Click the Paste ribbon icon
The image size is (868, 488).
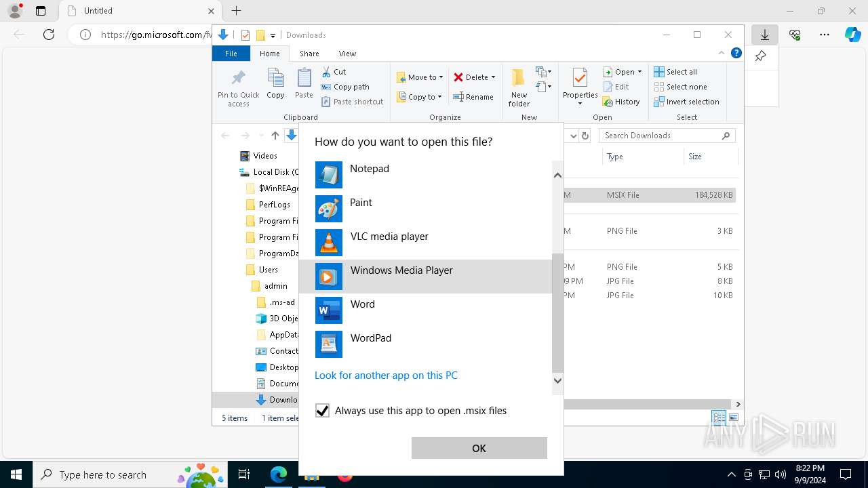click(x=304, y=84)
